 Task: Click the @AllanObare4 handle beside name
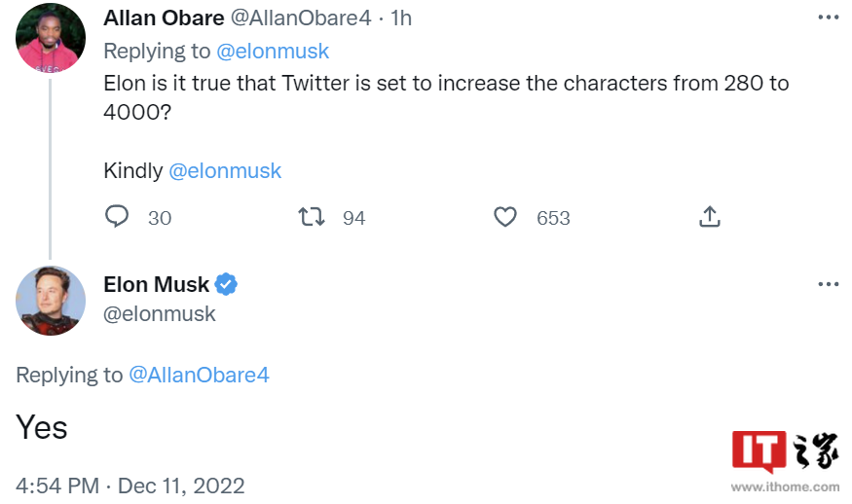(x=301, y=18)
